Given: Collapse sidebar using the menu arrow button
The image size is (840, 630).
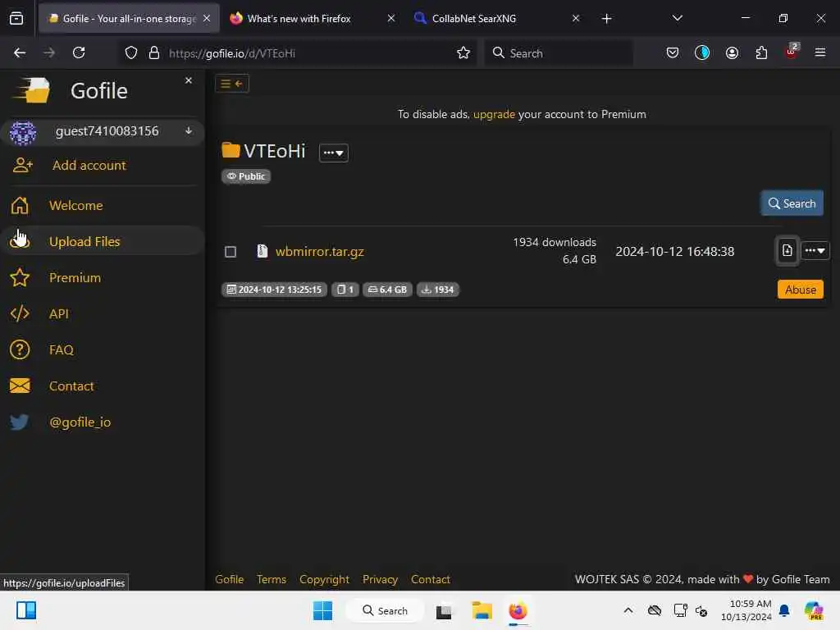Looking at the screenshot, I should (x=232, y=84).
